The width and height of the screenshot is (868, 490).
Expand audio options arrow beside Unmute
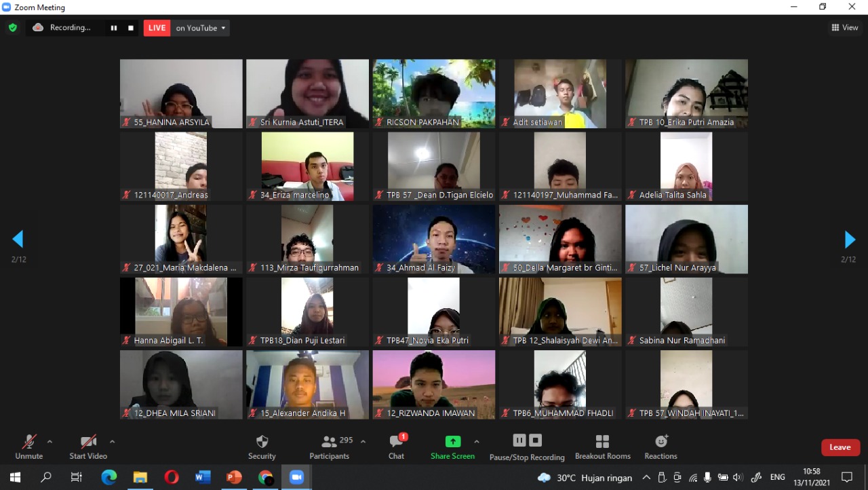click(50, 442)
